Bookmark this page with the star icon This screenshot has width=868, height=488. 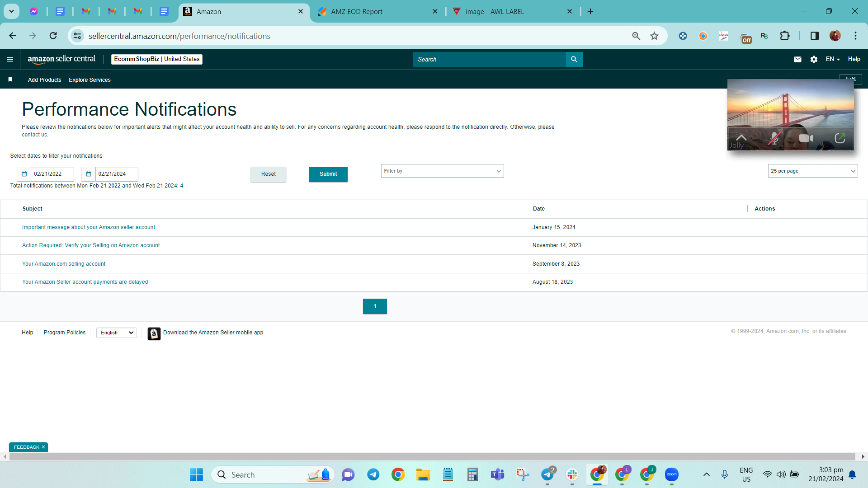click(654, 36)
